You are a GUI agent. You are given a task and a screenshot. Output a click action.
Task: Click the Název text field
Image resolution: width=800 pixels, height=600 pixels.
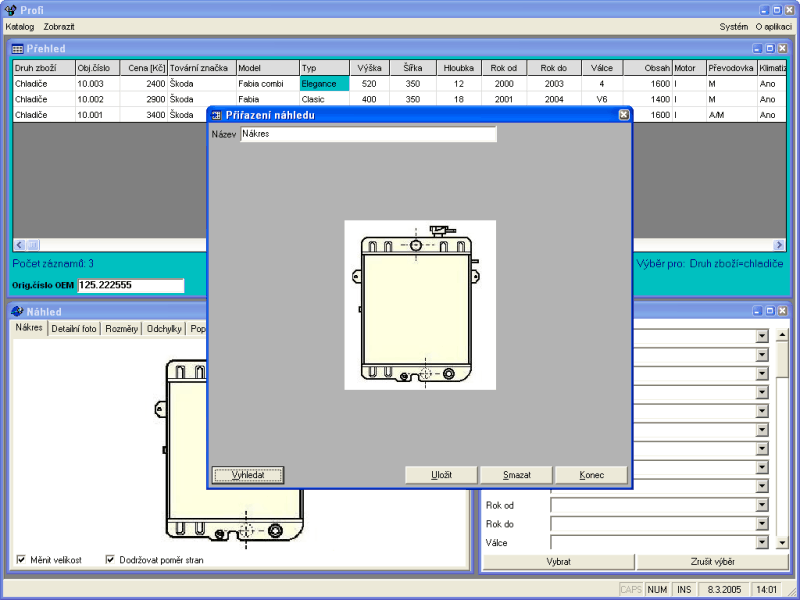click(368, 134)
